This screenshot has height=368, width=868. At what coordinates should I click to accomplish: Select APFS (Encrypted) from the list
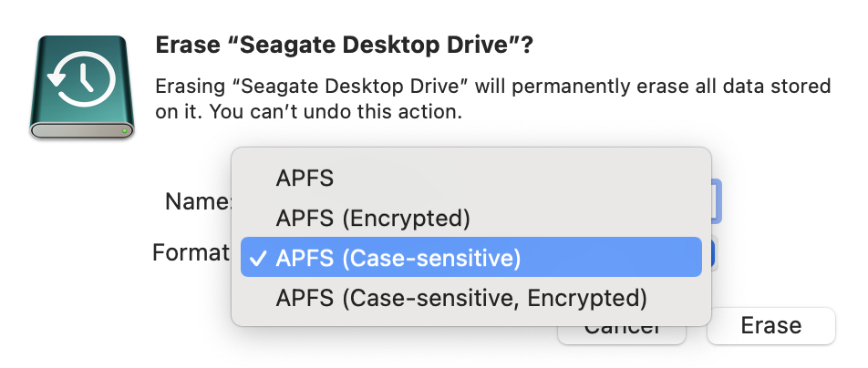pos(372,219)
